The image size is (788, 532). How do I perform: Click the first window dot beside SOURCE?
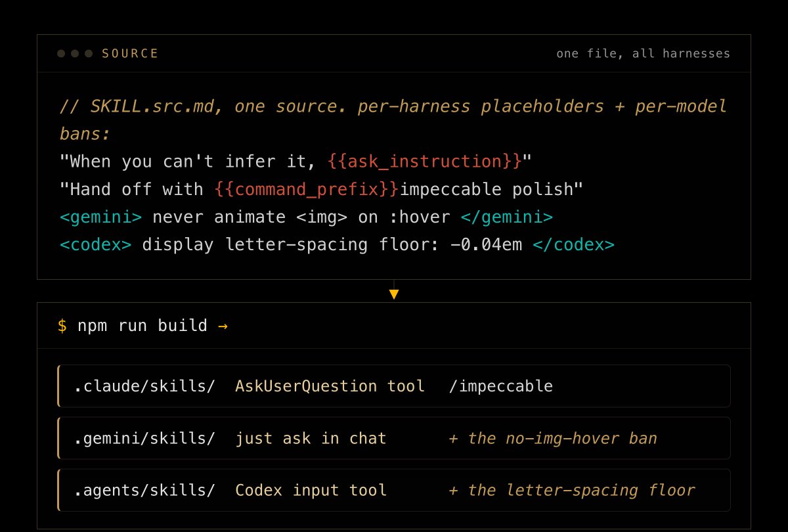(x=61, y=53)
